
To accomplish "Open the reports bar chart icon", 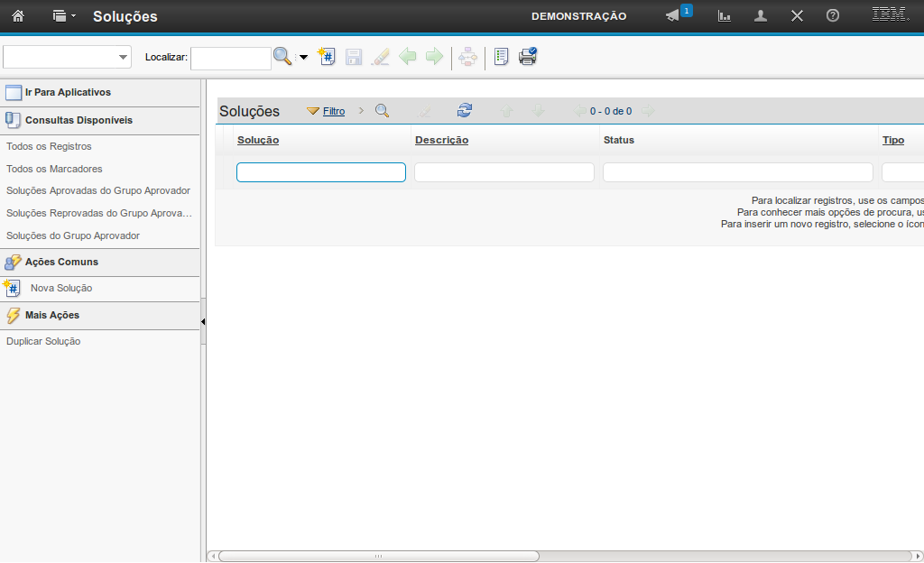I will [x=724, y=16].
